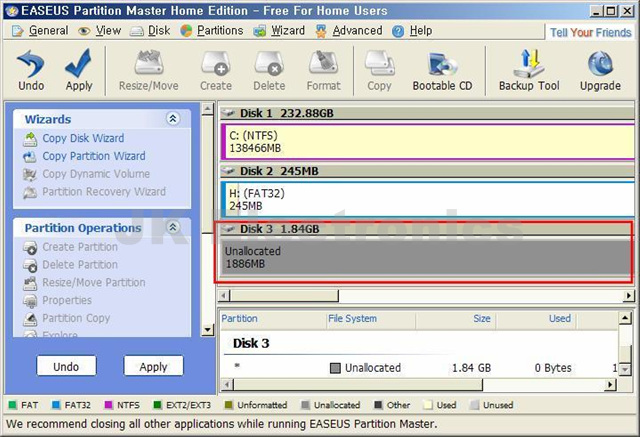The image size is (640, 437).
Task: Click the Apply checkmark toolbar icon
Action: (x=79, y=70)
